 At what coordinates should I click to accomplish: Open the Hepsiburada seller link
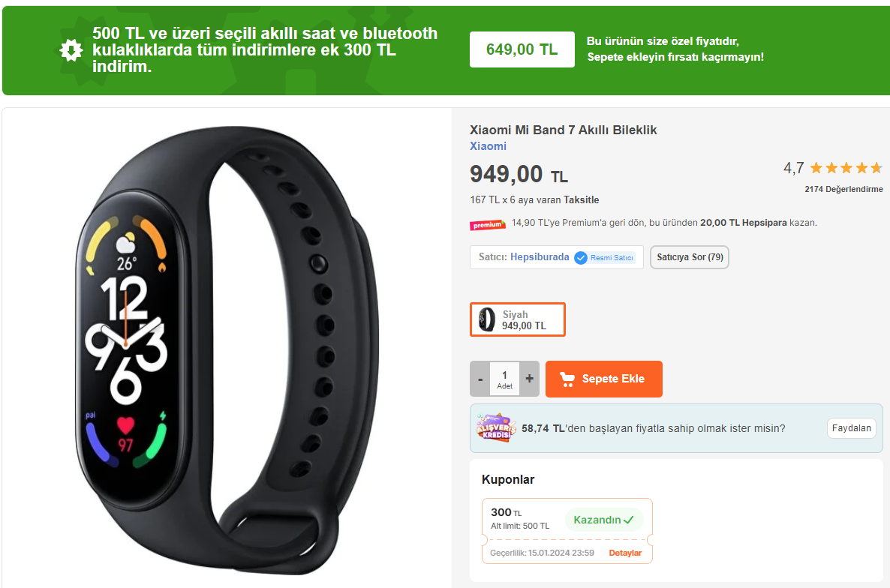coord(540,256)
